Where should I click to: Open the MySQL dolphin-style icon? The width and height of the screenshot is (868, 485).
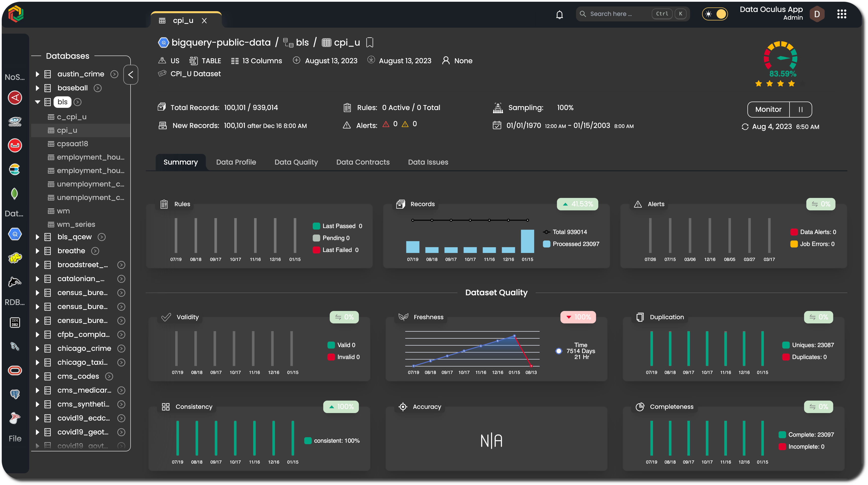coord(15,282)
